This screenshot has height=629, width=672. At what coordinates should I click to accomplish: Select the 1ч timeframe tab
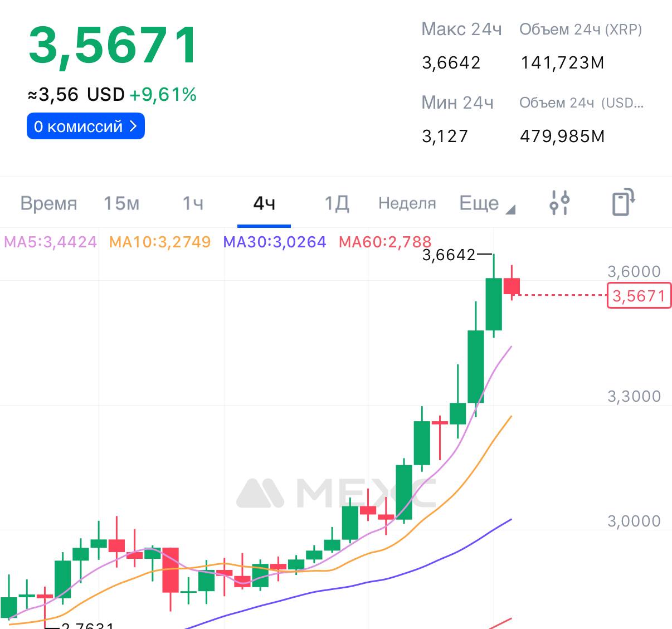pyautogui.click(x=193, y=203)
